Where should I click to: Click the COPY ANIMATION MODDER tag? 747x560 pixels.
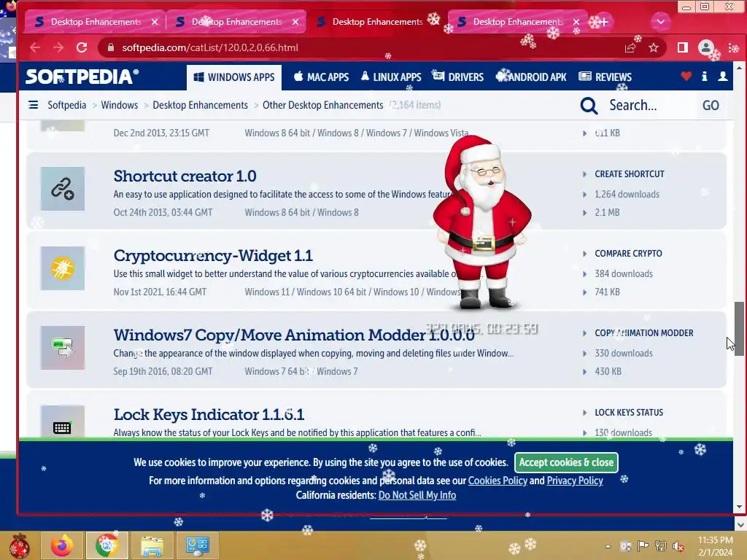click(x=644, y=333)
